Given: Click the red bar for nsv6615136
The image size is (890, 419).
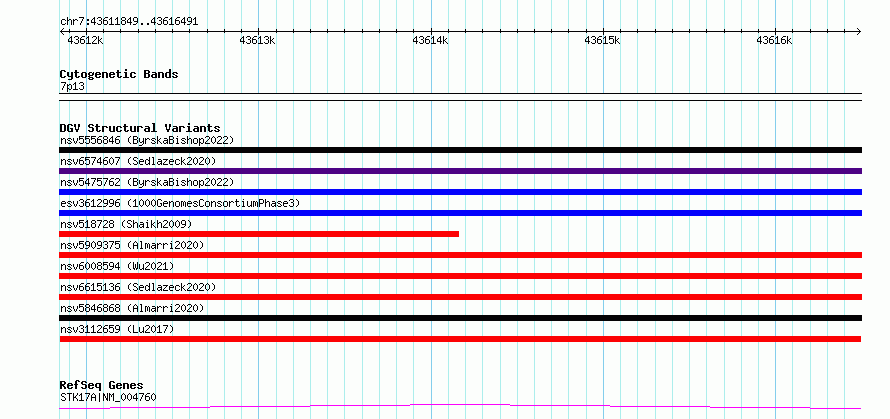Looking at the screenshot, I should [x=460, y=297].
